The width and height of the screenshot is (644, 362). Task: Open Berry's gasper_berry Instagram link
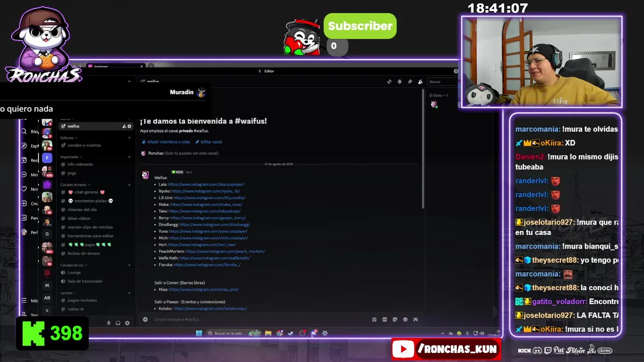tap(208, 218)
